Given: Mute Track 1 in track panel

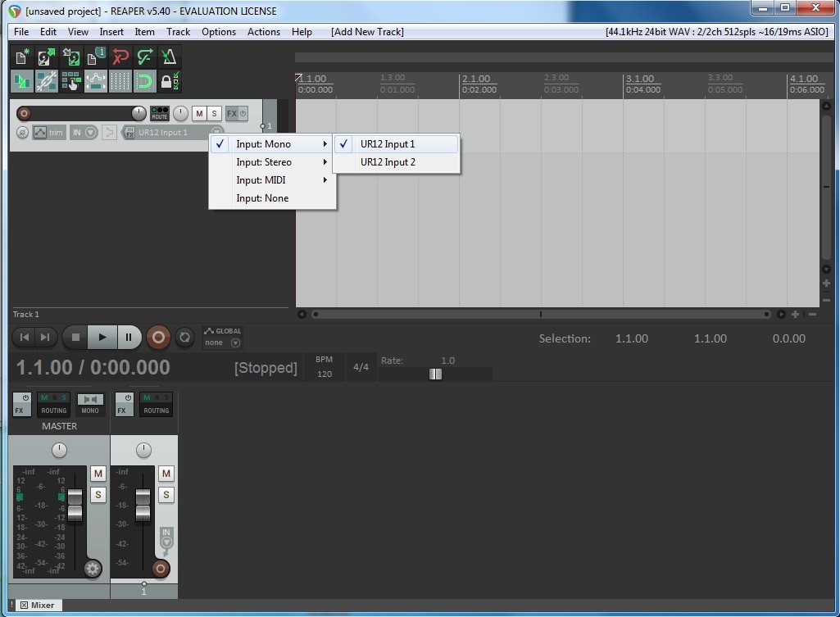Looking at the screenshot, I should click(x=199, y=114).
